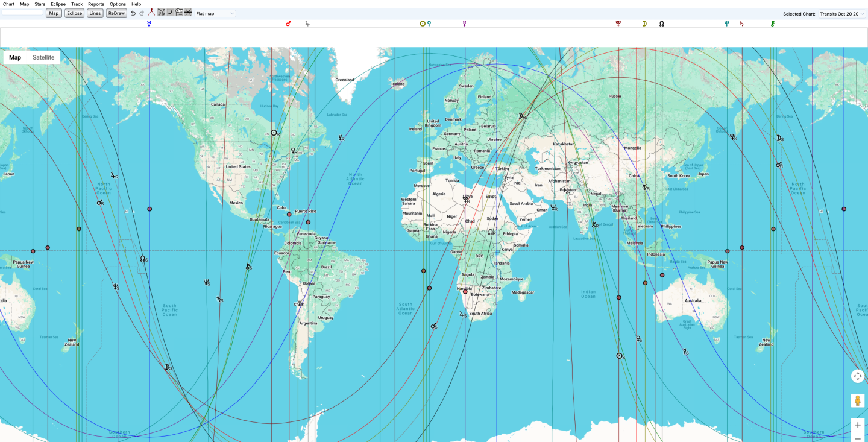
Task: Click the Argentina label on the map
Action: coord(308,323)
